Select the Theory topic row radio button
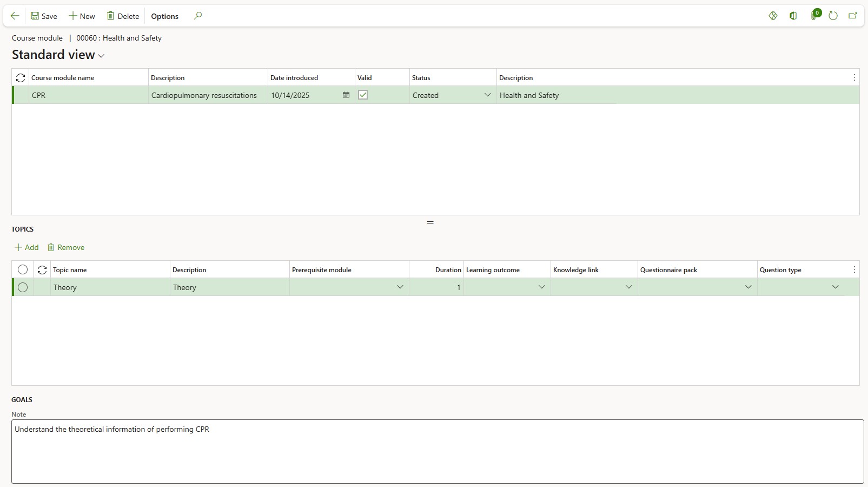 coord(23,287)
